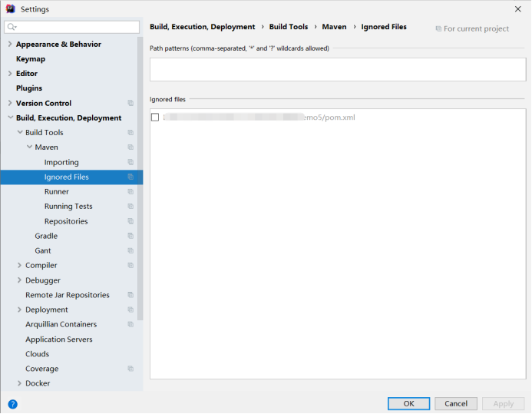Viewport: 532px width, 414px height.
Task: Click the Cancel button
Action: (x=456, y=404)
